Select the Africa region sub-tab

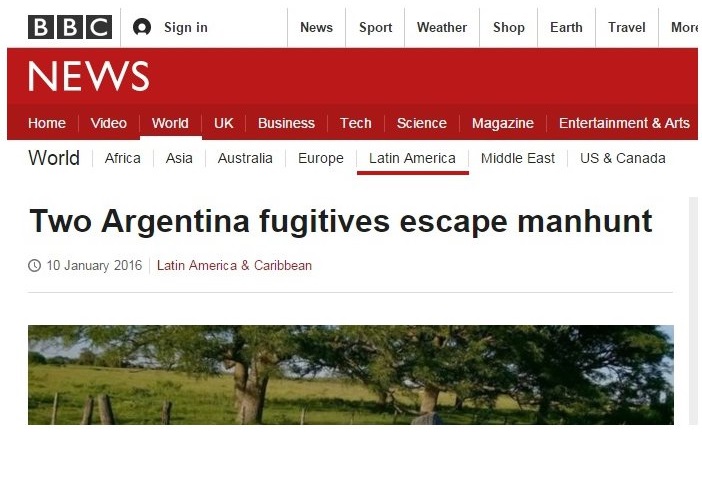click(123, 158)
